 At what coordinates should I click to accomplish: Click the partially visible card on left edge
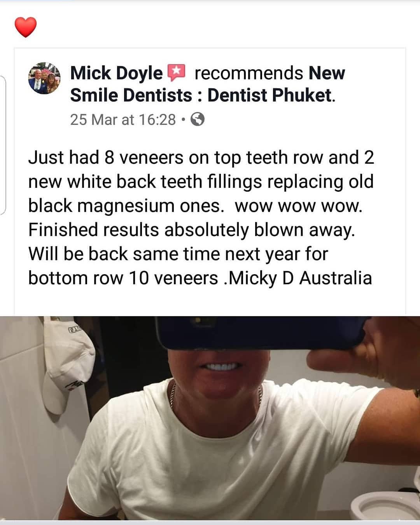(x=3, y=145)
